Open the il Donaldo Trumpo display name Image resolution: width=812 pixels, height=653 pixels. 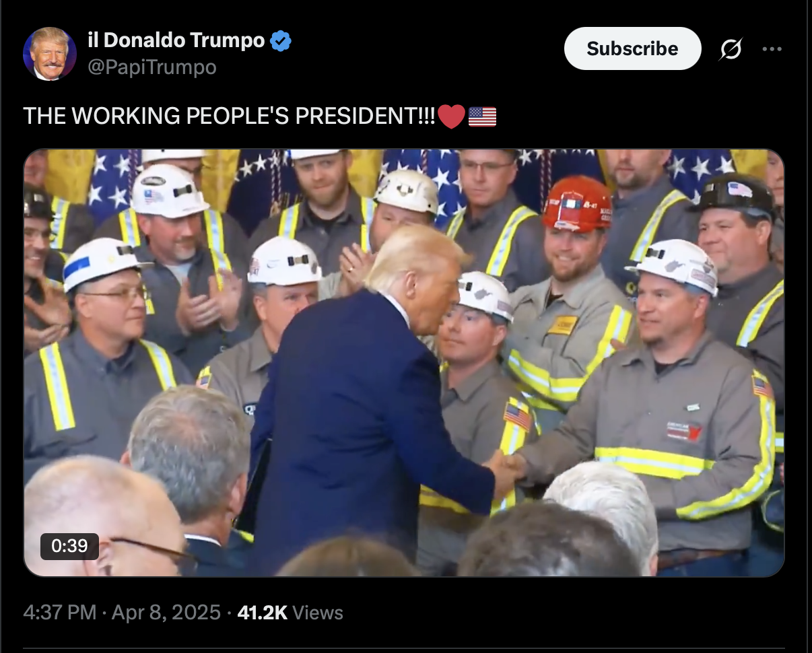point(176,40)
